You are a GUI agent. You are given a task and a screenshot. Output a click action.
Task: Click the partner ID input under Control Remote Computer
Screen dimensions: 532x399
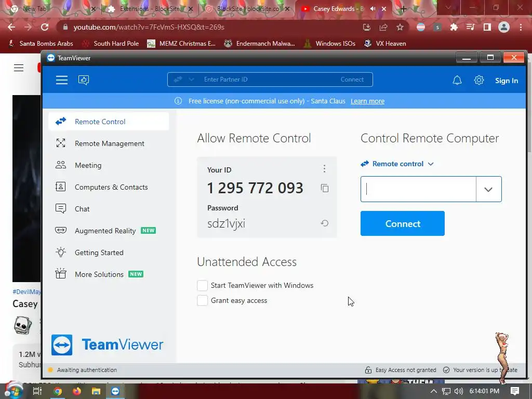pyautogui.click(x=418, y=189)
